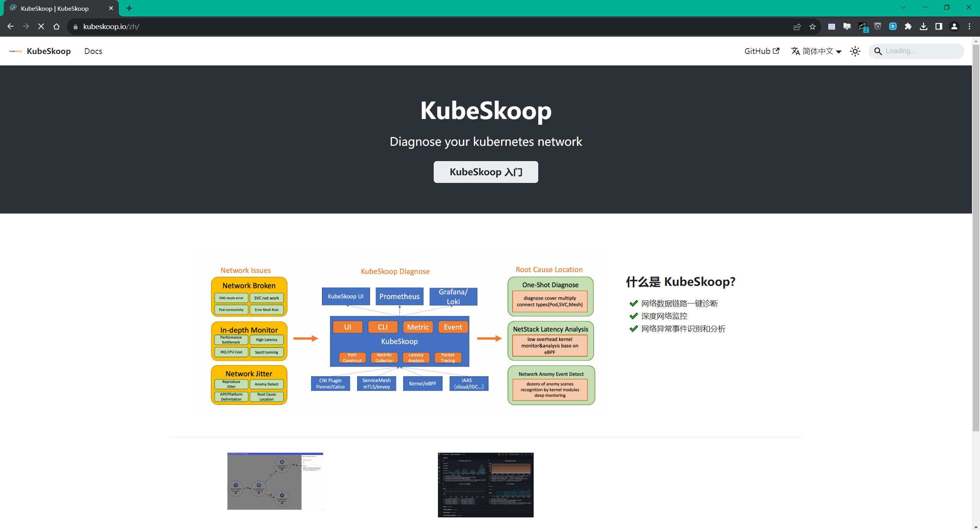Open the browser Downloads panel

click(923, 26)
